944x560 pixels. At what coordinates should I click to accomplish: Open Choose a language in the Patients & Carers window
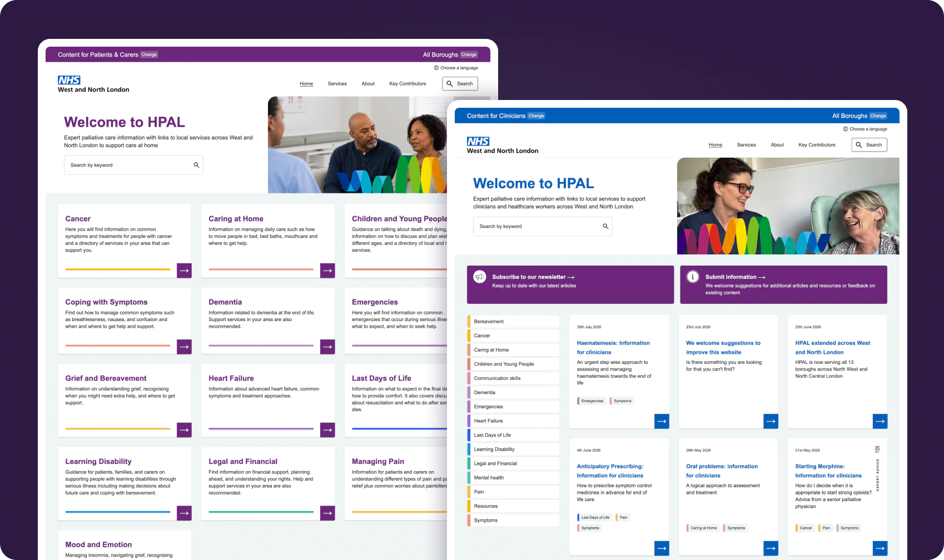pos(456,68)
